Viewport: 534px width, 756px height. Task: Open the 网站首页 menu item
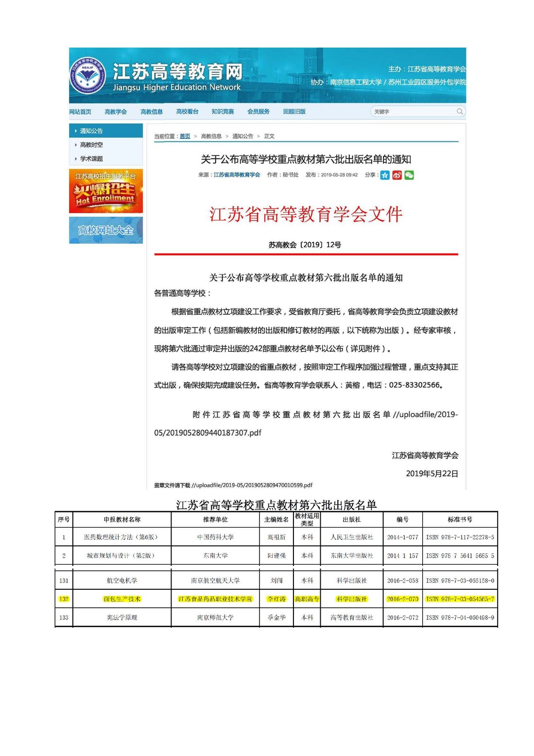[80, 112]
